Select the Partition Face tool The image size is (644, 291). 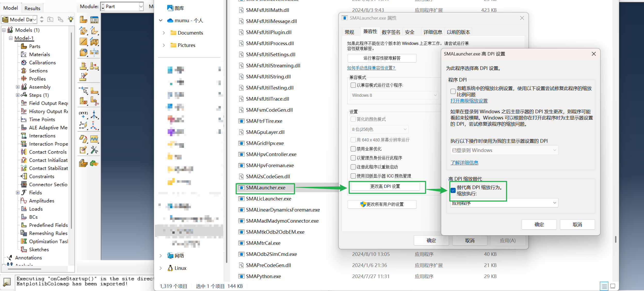pyautogui.click(x=94, y=90)
